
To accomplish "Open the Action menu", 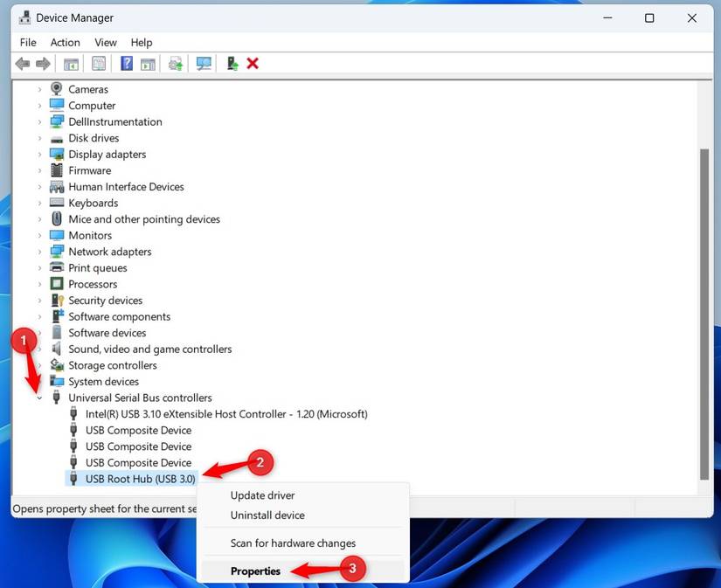I will [x=65, y=42].
